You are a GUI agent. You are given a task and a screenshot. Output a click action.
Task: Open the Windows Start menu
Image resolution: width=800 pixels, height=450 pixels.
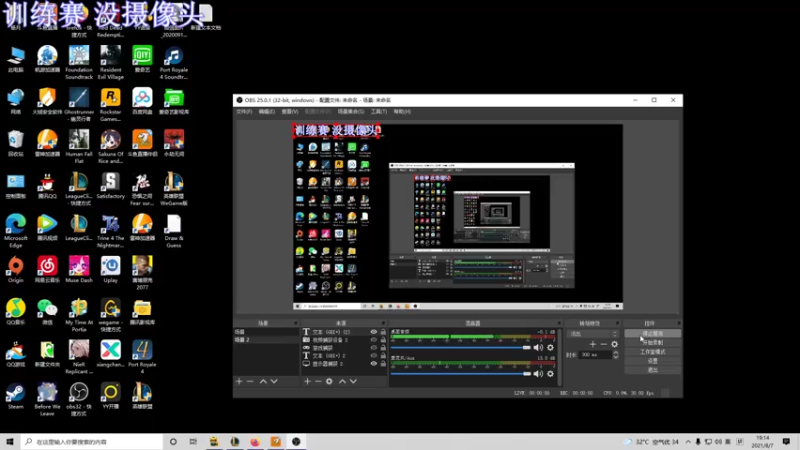point(10,442)
